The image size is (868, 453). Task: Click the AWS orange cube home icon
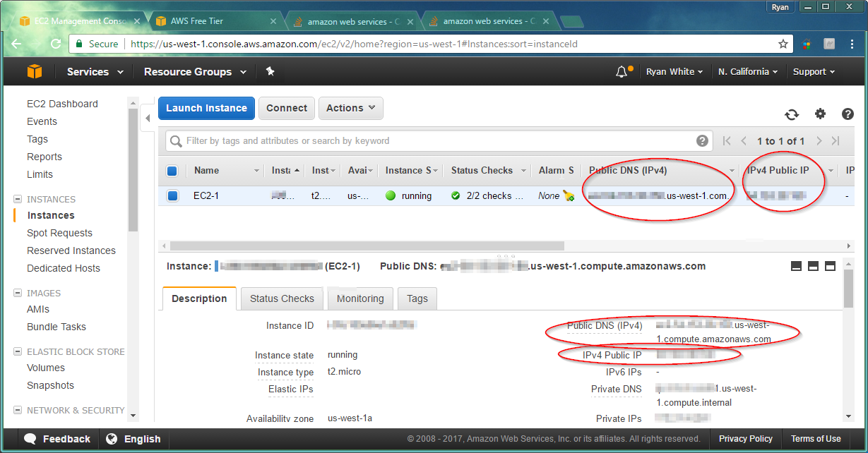tap(35, 72)
